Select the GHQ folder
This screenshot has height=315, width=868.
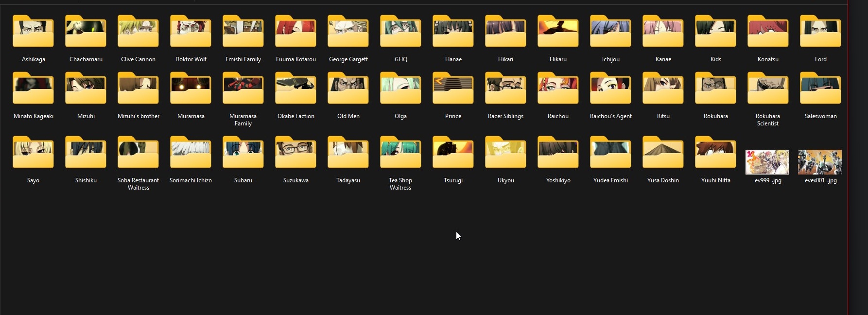click(400, 31)
